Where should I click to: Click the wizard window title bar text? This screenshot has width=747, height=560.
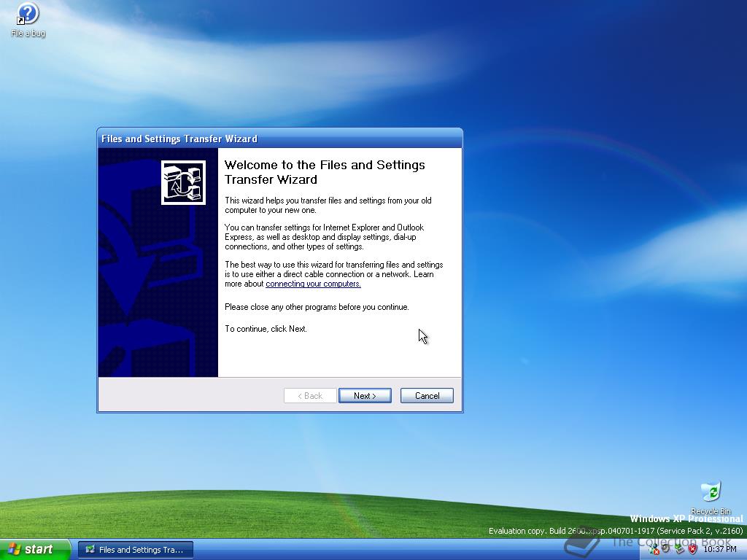click(x=179, y=139)
